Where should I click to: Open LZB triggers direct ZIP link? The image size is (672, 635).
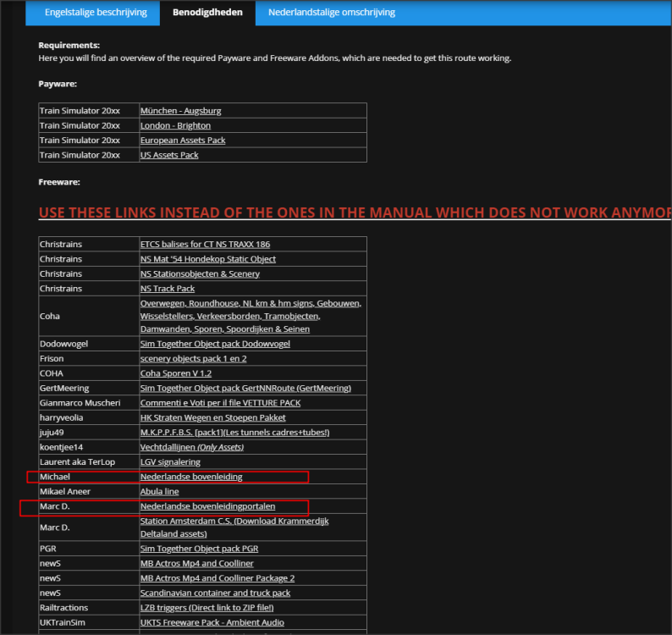tap(207, 608)
